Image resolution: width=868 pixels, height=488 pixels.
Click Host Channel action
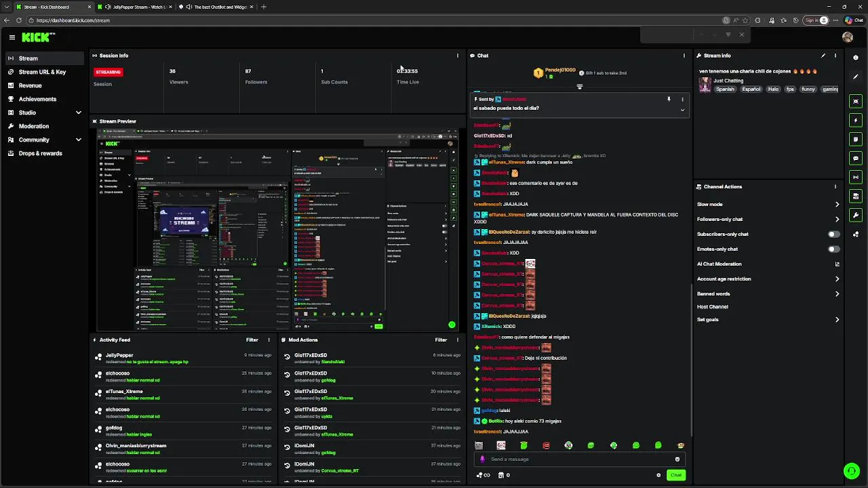click(x=713, y=306)
